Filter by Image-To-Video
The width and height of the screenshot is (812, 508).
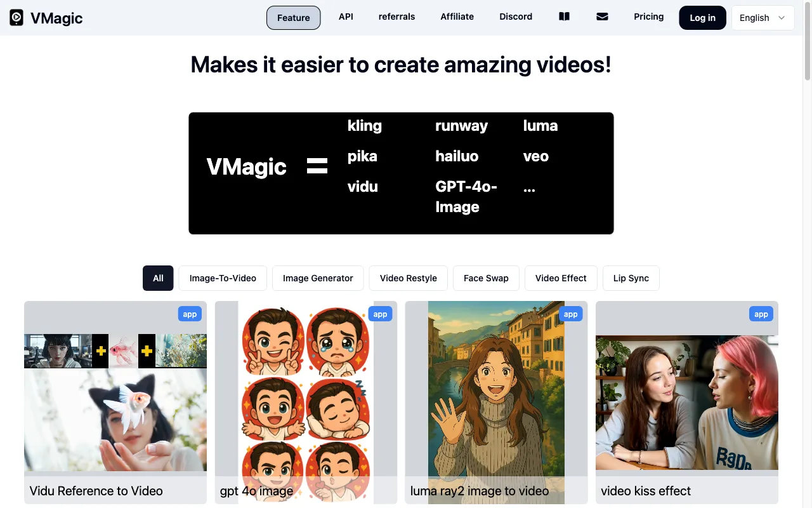223,278
